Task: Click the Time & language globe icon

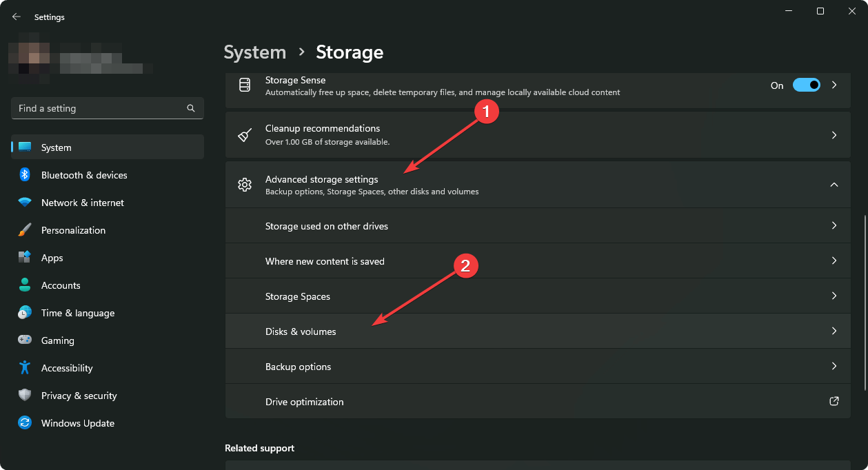Action: click(25, 313)
